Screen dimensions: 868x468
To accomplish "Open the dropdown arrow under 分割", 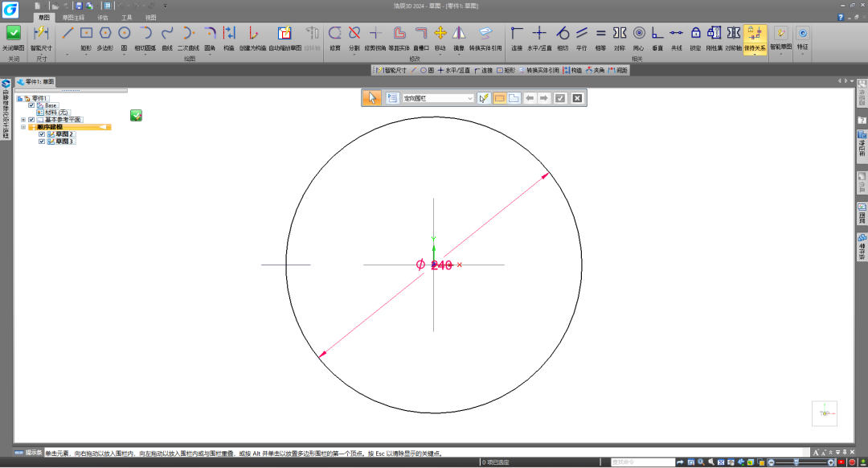I will (354, 55).
